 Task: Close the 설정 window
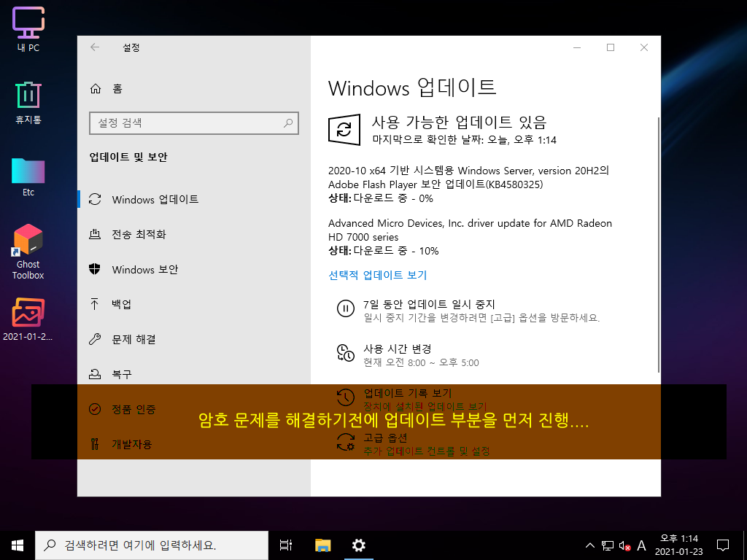click(643, 47)
